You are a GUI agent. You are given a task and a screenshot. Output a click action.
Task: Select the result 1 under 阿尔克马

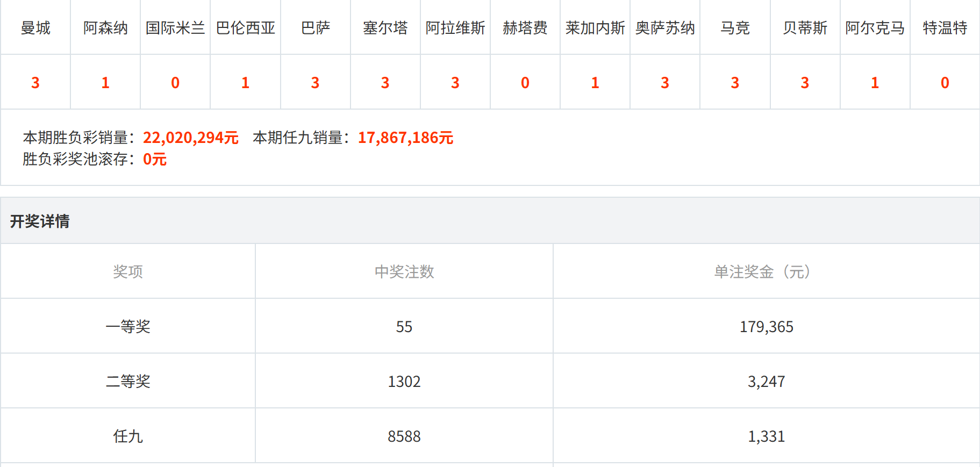(x=875, y=83)
